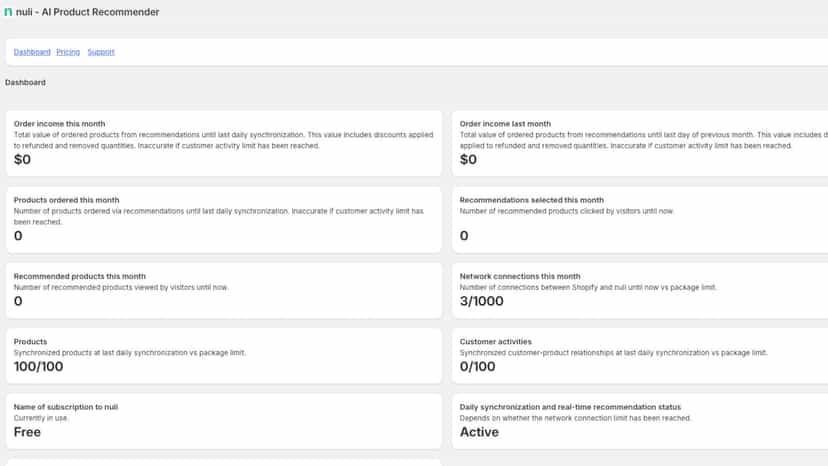Select 'Name of subscription to nuli' heading

[x=66, y=407]
